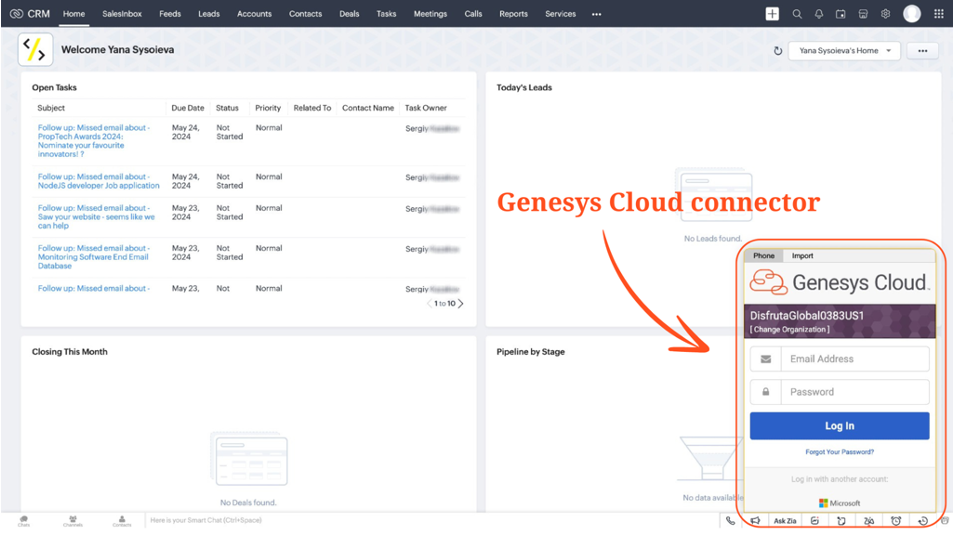
Task: Open PropTech Awards 2024 follow-up task
Action: pos(93,141)
